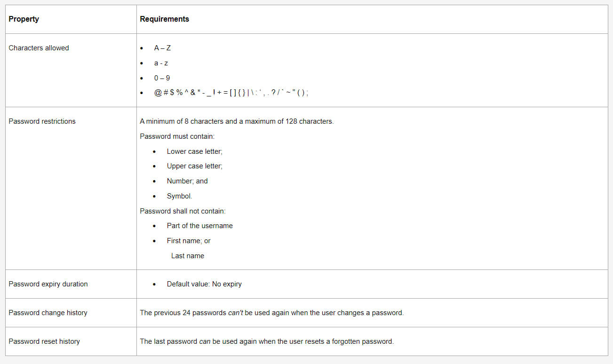Click the A – Z bullet item

click(x=162, y=48)
